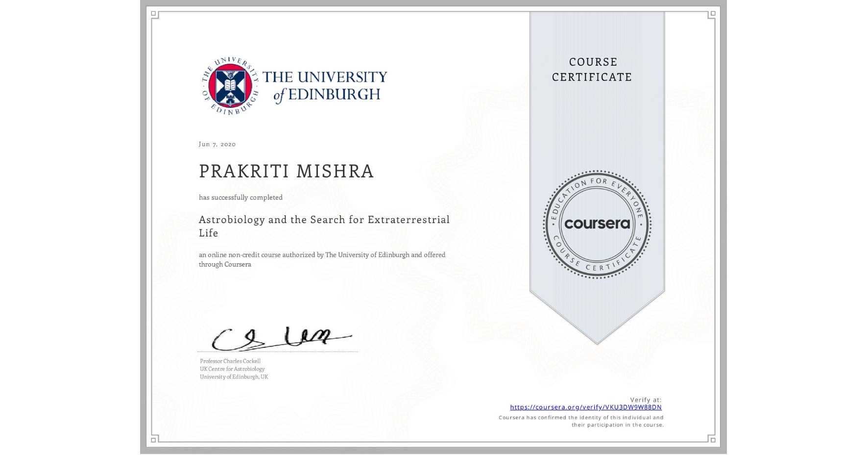
Task: Select the COURSE CERTIFICATE heading
Action: 591,70
